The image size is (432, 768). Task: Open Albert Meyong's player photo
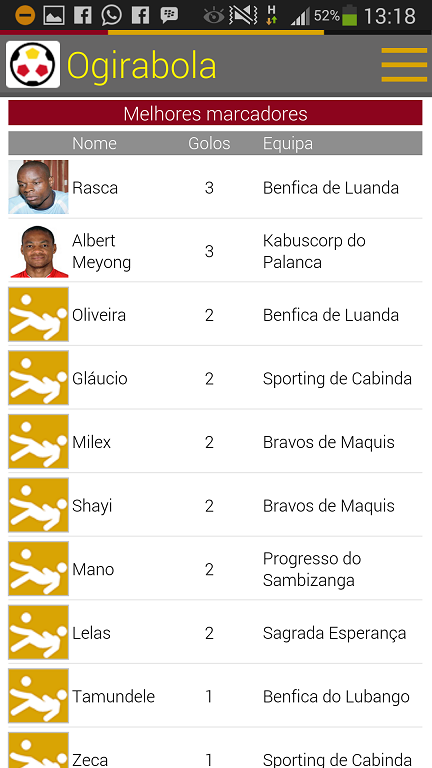[x=38, y=251]
